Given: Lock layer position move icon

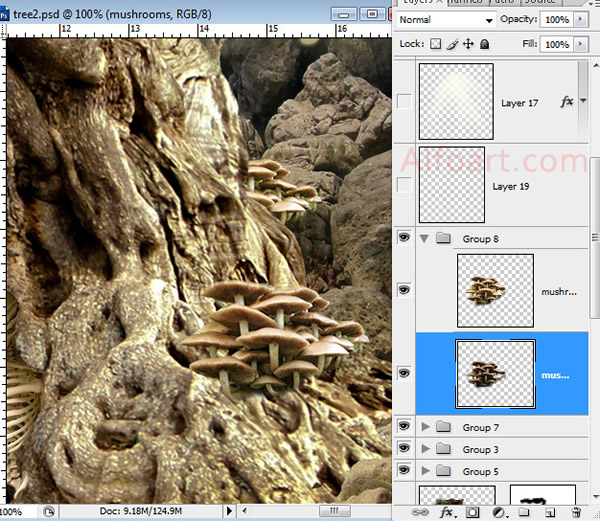Looking at the screenshot, I should tap(468, 44).
